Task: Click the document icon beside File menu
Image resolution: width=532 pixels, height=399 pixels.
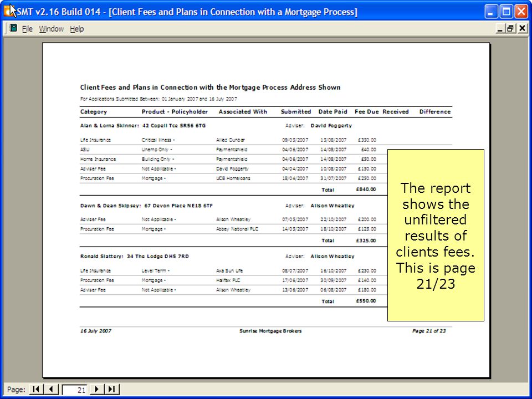Action: (13, 28)
